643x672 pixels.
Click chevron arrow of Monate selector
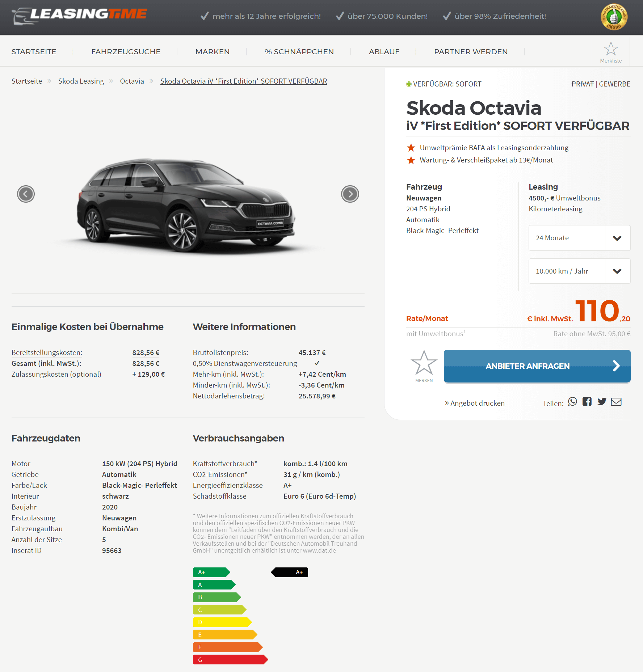pos(617,238)
